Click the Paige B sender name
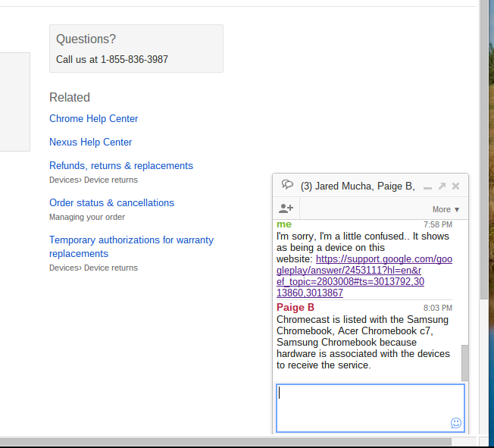The width and height of the screenshot is (494, 448). point(295,308)
